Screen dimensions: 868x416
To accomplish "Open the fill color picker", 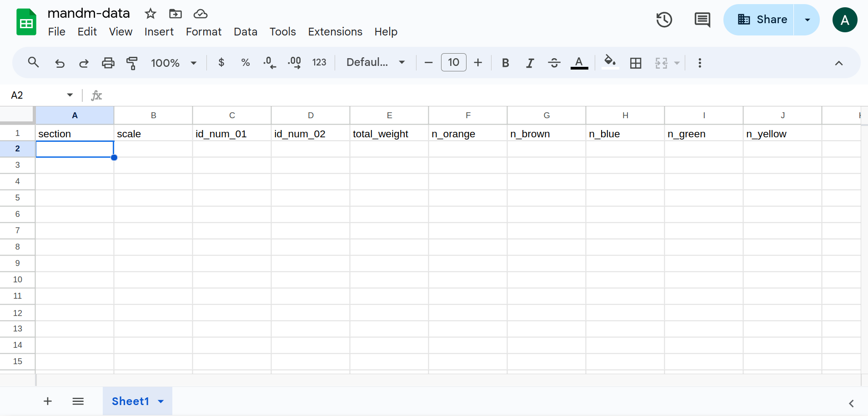I will 610,62.
